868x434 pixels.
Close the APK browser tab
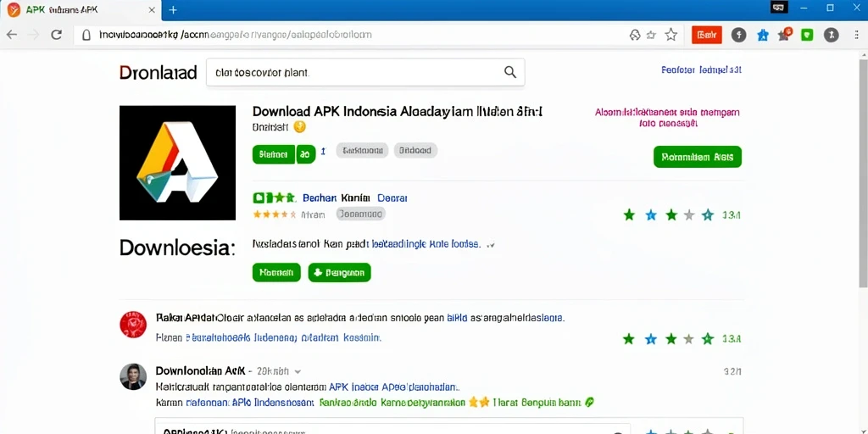pyautogui.click(x=152, y=10)
